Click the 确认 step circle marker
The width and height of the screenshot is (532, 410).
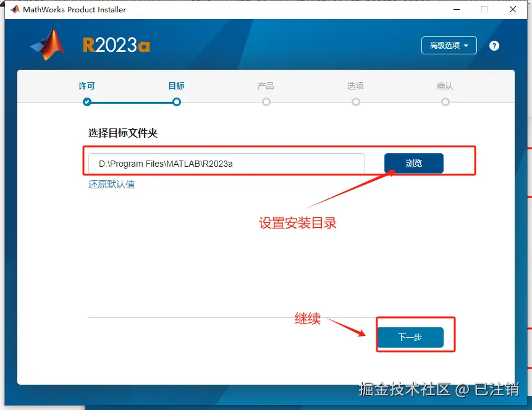(445, 102)
